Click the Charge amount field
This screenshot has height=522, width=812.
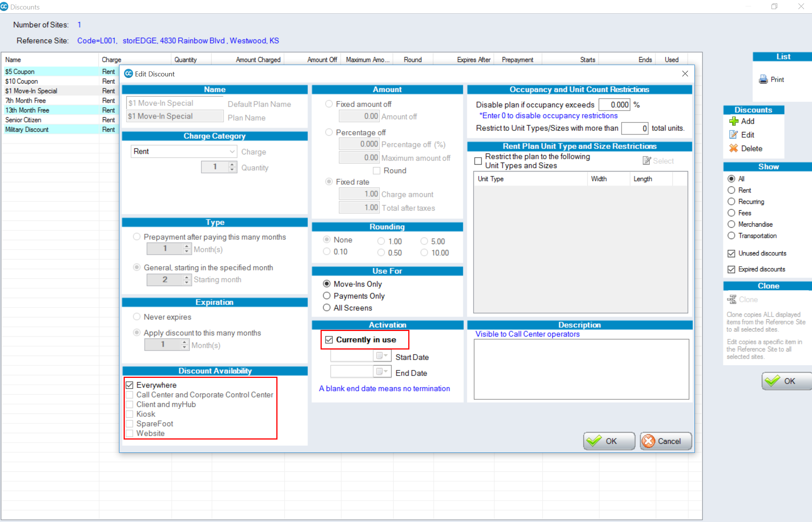click(x=359, y=194)
